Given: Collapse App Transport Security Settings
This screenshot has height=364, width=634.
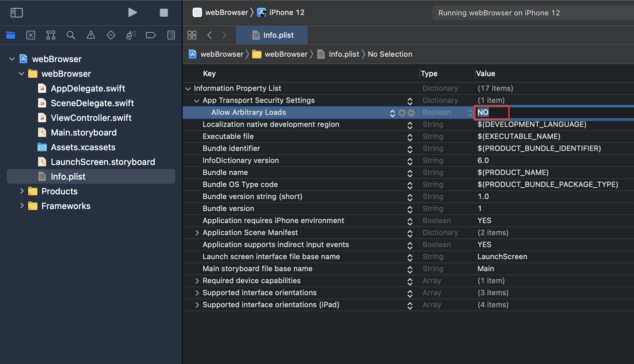Looking at the screenshot, I should point(197,101).
